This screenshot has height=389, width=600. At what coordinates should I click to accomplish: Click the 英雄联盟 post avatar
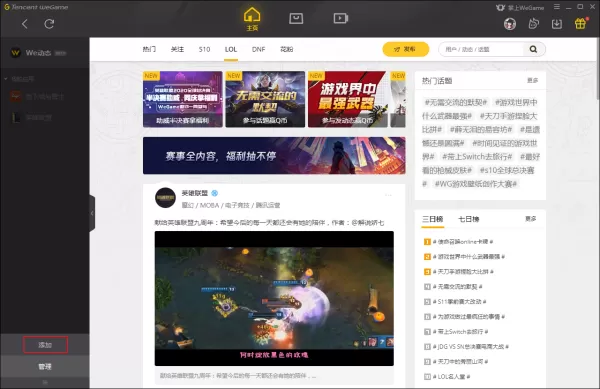coord(165,198)
